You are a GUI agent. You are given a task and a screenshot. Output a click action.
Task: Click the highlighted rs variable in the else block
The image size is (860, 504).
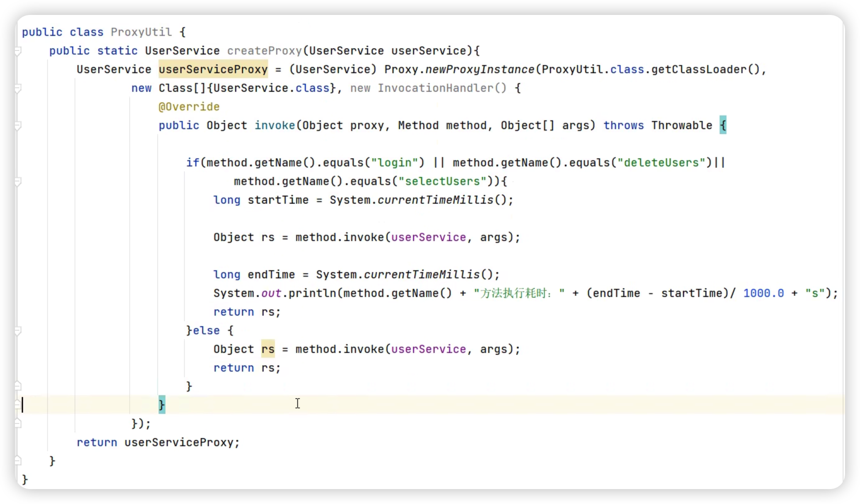pyautogui.click(x=268, y=349)
